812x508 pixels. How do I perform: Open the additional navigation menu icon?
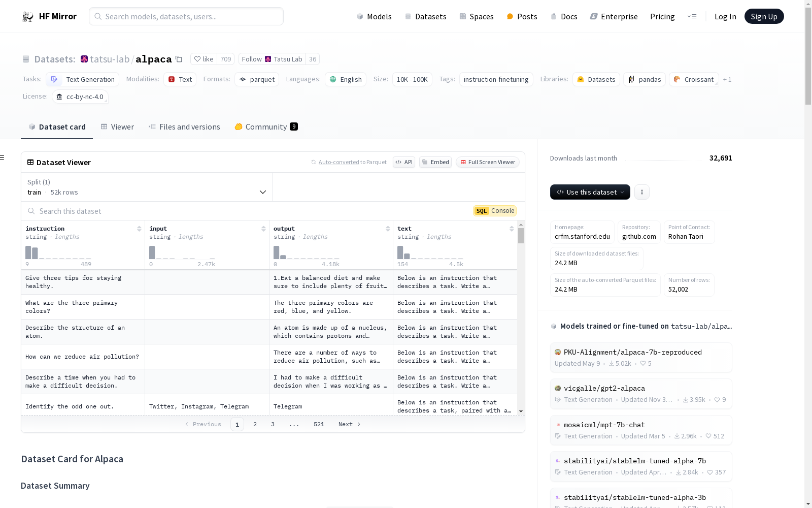(x=692, y=16)
